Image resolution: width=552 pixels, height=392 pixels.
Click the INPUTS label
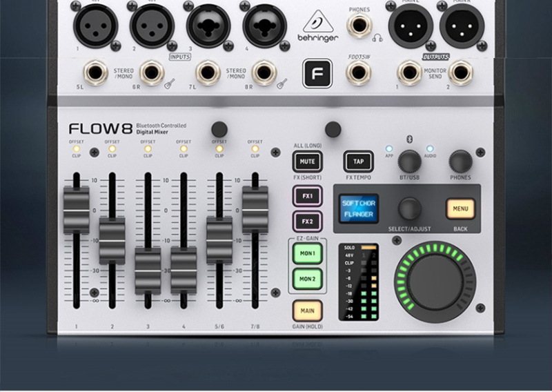pos(180,57)
